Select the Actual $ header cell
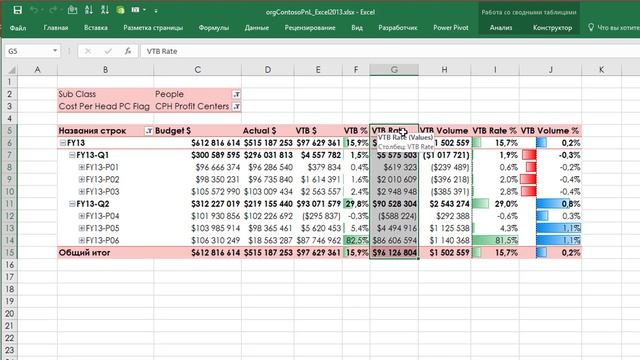 267,131
